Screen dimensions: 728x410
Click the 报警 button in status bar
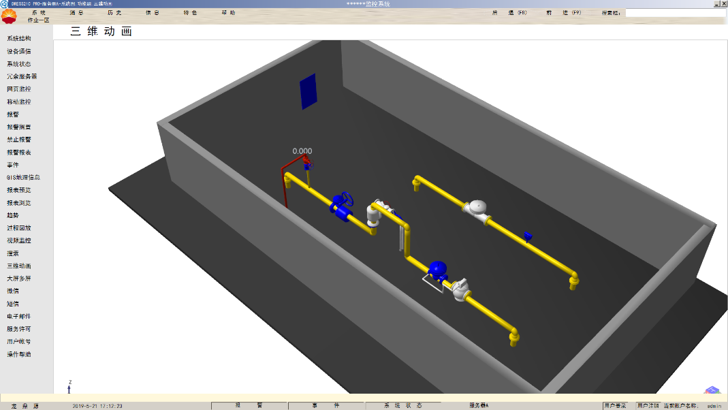click(x=248, y=405)
